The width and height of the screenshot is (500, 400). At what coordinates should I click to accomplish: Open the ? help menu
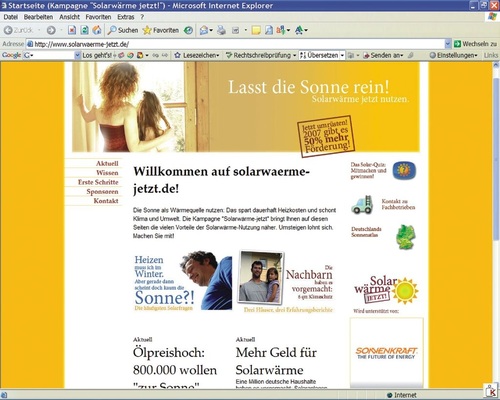point(142,17)
